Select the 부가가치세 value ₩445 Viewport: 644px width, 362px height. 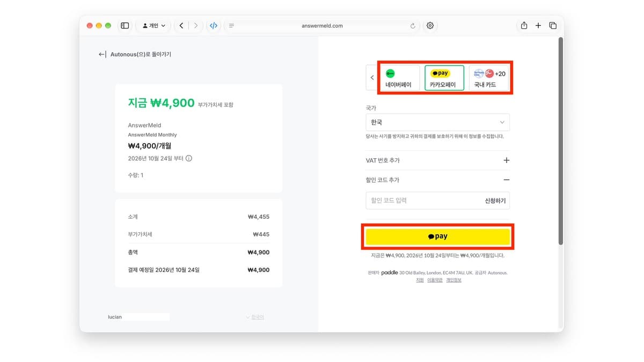tap(261, 234)
